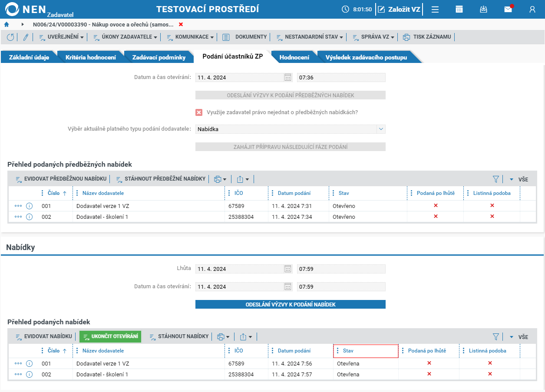Click the green Ukončit otevírání button
The height and width of the screenshot is (392, 545).
(110, 336)
